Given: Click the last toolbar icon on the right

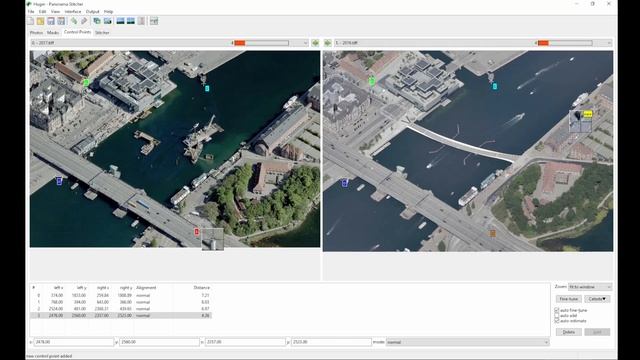Looking at the screenshot, I should tap(154, 21).
